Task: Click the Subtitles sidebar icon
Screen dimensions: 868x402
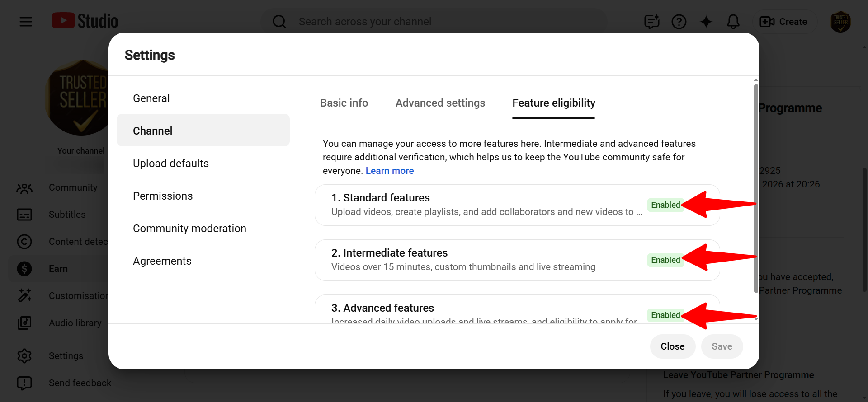Action: pos(24,215)
